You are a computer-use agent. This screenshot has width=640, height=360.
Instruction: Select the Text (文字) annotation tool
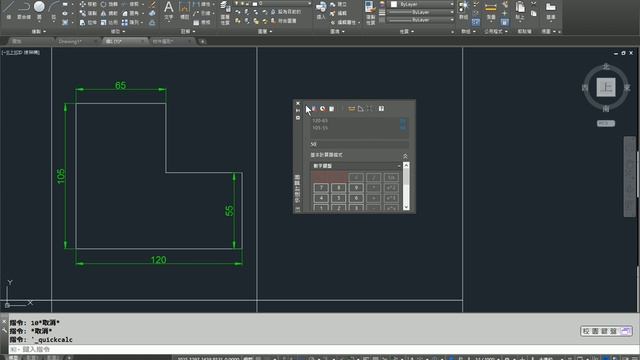click(169, 10)
